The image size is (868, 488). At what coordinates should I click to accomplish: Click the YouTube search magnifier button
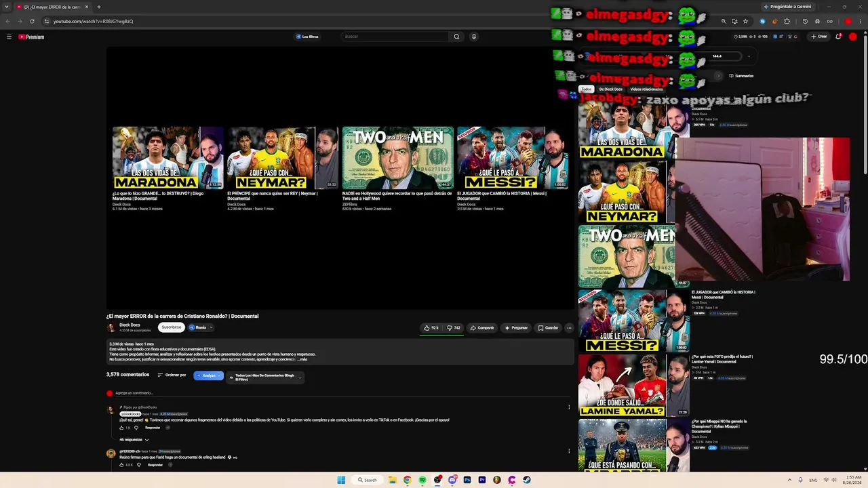click(x=456, y=37)
